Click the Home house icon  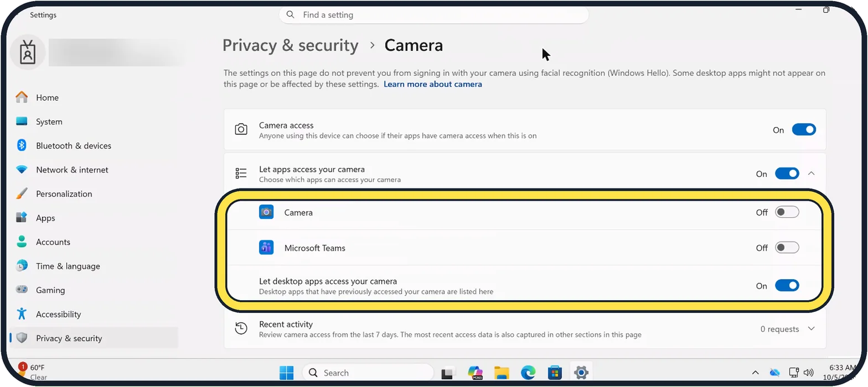tap(22, 97)
